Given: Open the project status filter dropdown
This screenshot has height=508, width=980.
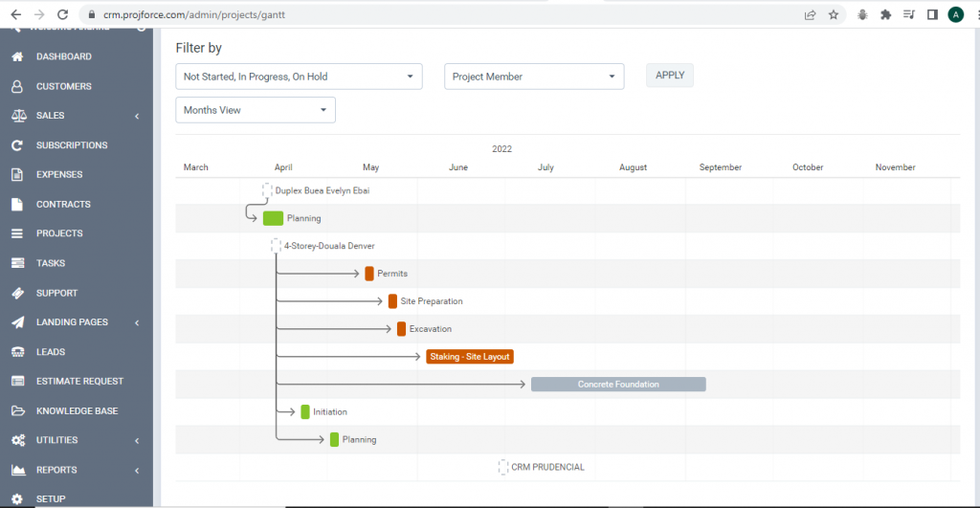Looking at the screenshot, I should click(x=299, y=77).
